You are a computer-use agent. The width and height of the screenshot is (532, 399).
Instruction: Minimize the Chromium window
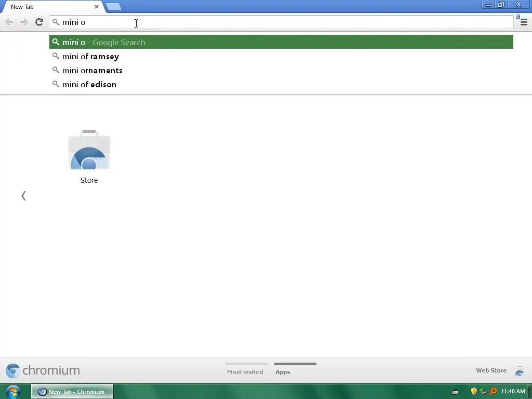(488, 5)
